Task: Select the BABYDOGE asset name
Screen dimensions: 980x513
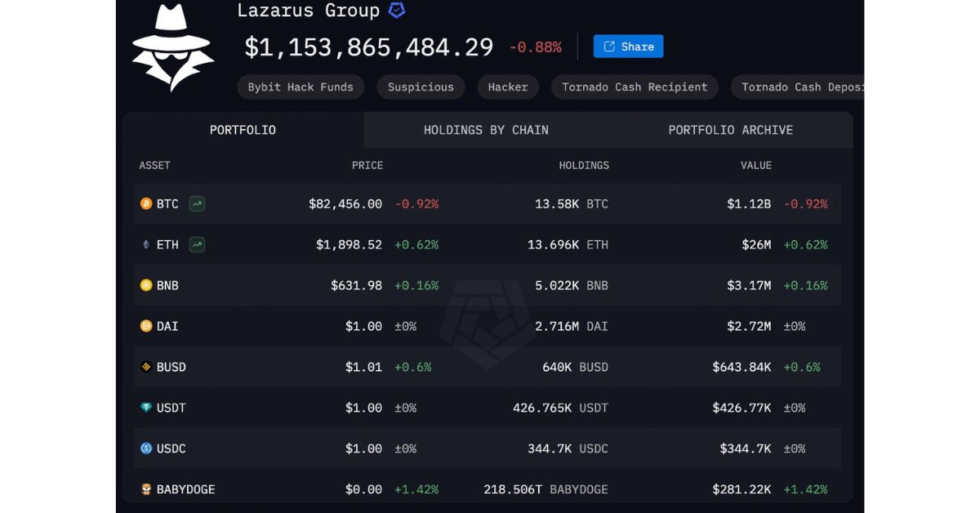Action: [x=186, y=489]
